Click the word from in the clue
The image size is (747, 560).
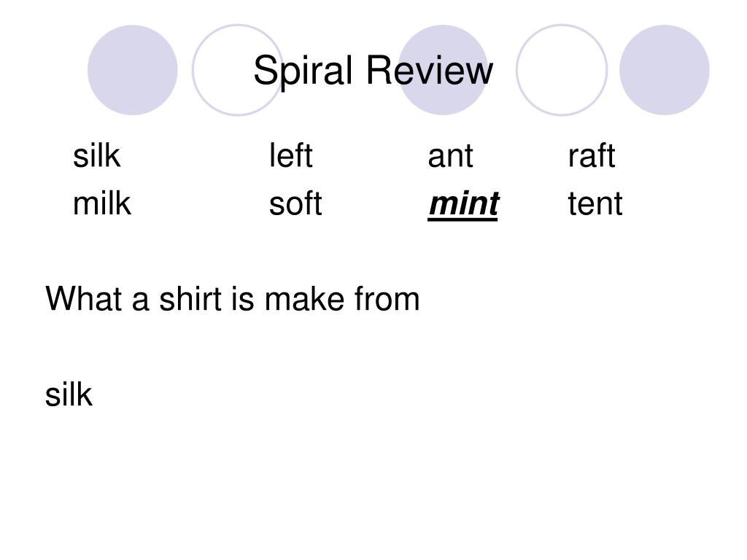(387, 298)
